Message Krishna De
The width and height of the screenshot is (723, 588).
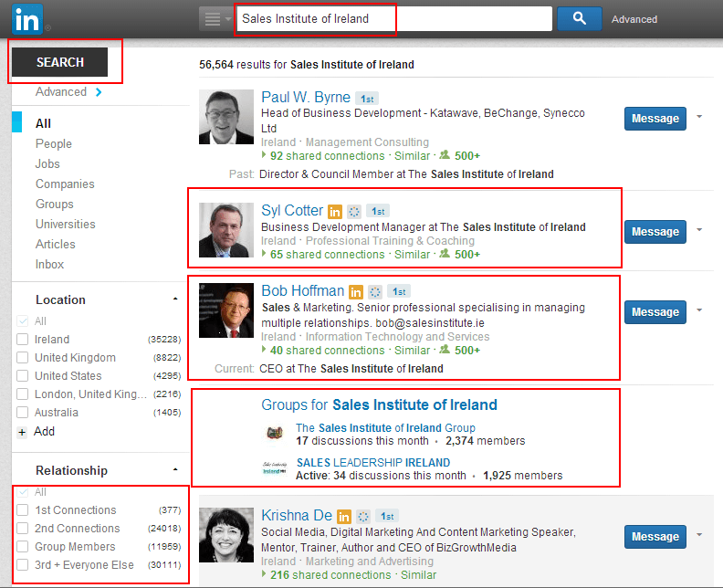click(655, 536)
